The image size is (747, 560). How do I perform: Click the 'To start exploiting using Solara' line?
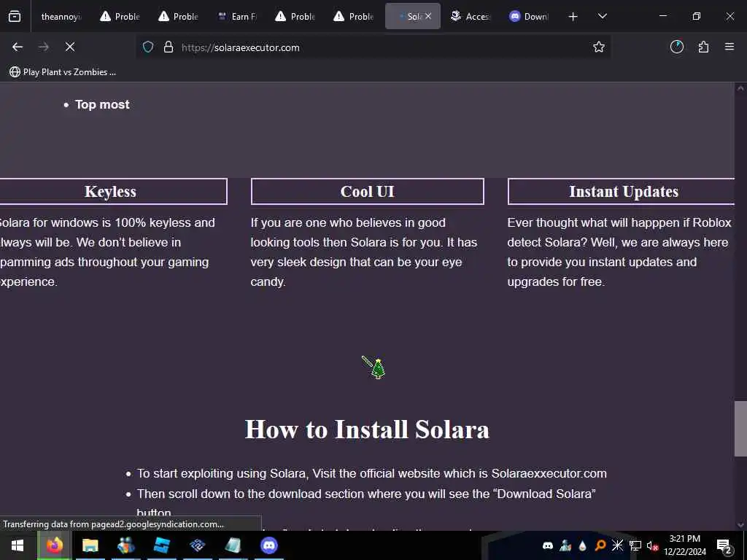pyautogui.click(x=371, y=473)
